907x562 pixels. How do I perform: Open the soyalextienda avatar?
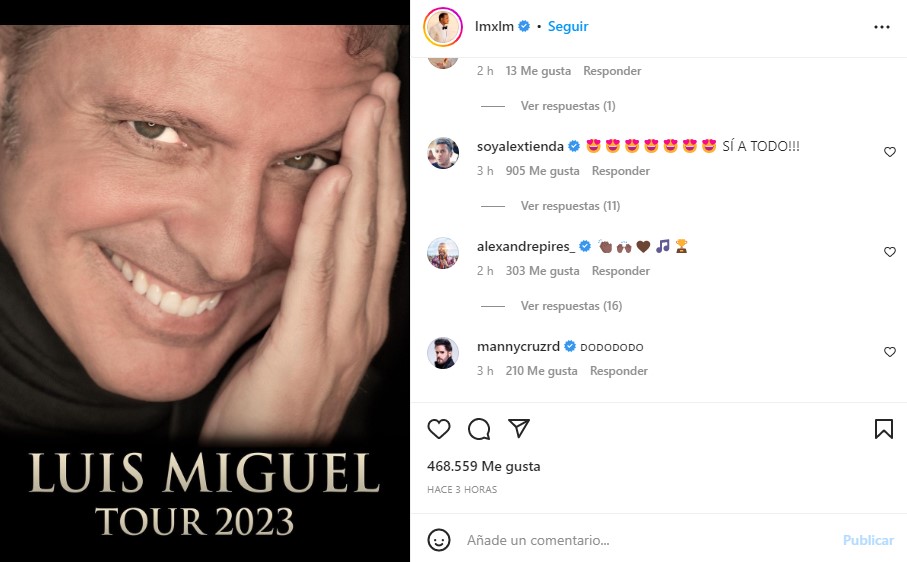443,153
